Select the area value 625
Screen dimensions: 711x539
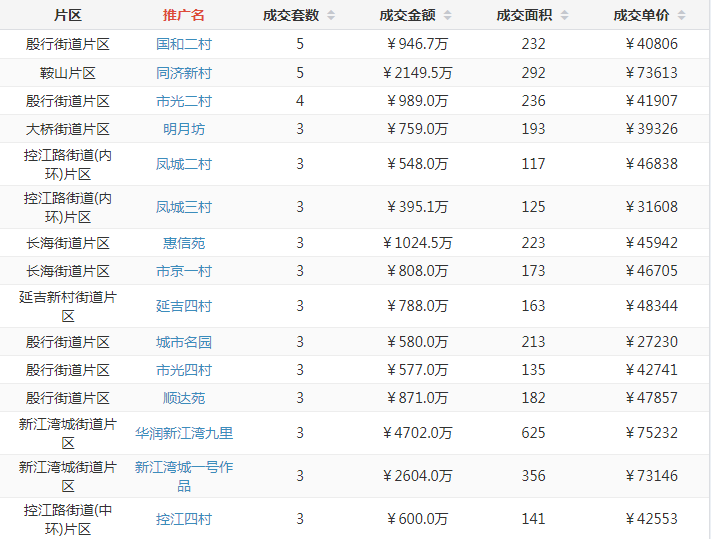pos(533,433)
